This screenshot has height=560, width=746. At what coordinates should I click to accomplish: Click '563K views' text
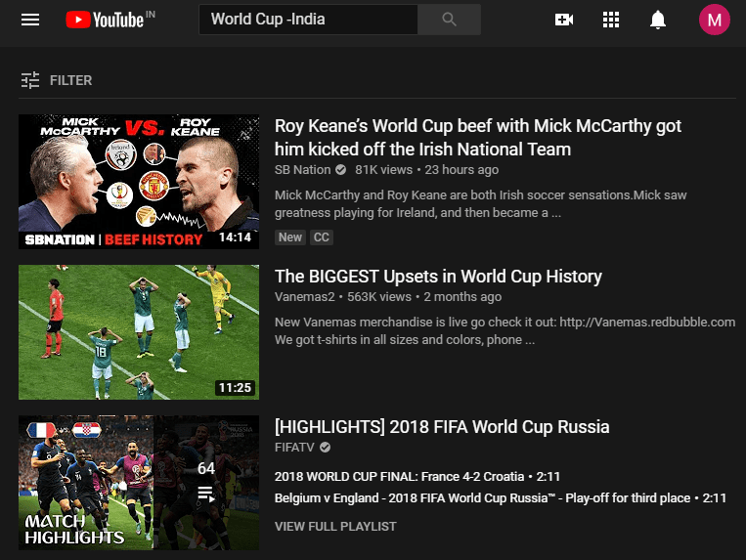379,297
